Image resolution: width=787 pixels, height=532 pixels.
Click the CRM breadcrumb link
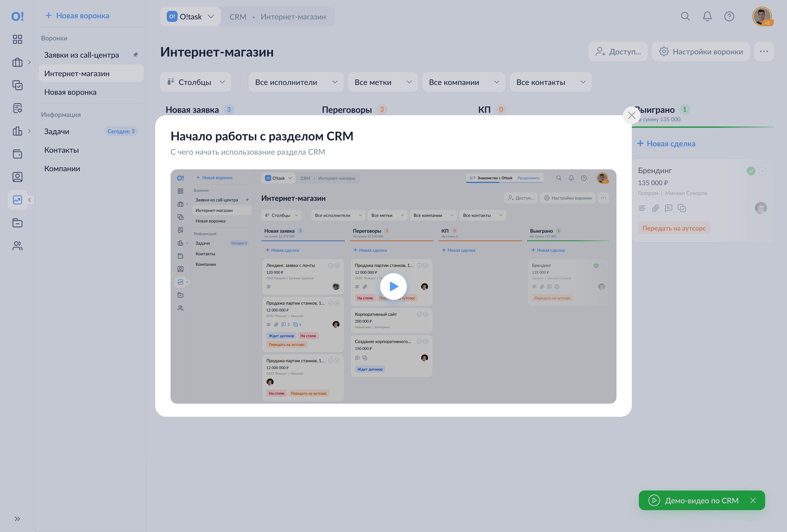tap(238, 17)
